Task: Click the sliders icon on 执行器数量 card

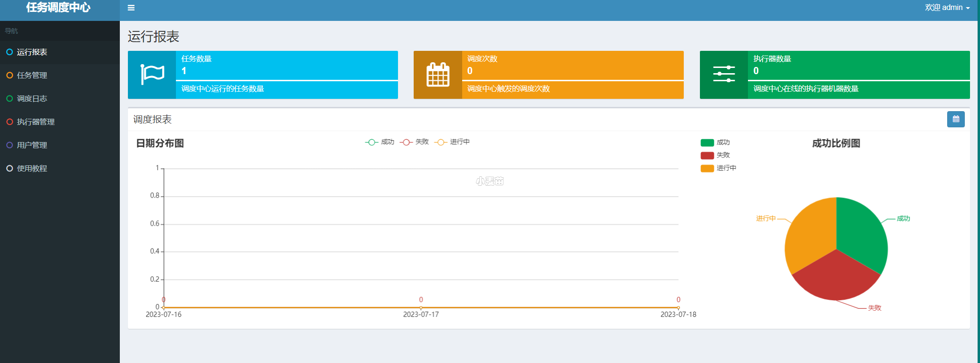Action: click(x=724, y=74)
